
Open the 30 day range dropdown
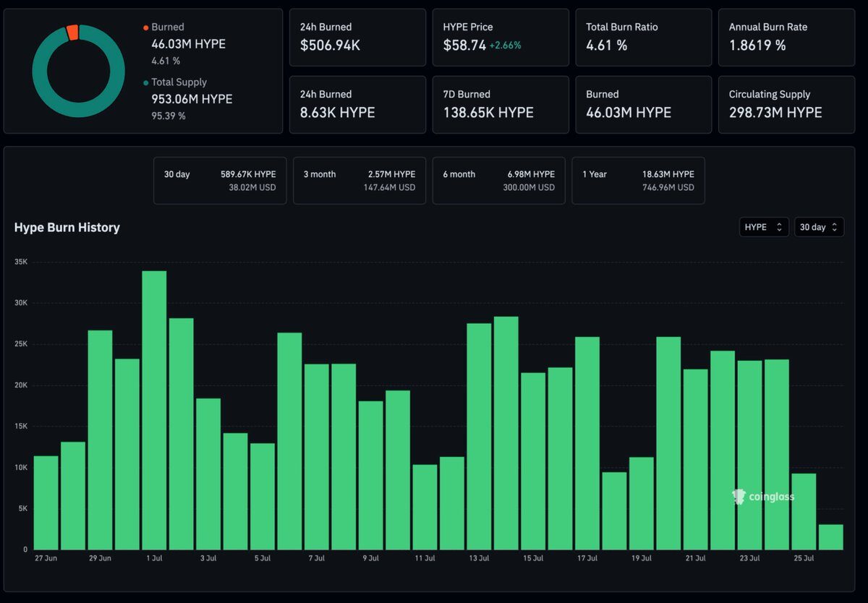pyautogui.click(x=819, y=227)
